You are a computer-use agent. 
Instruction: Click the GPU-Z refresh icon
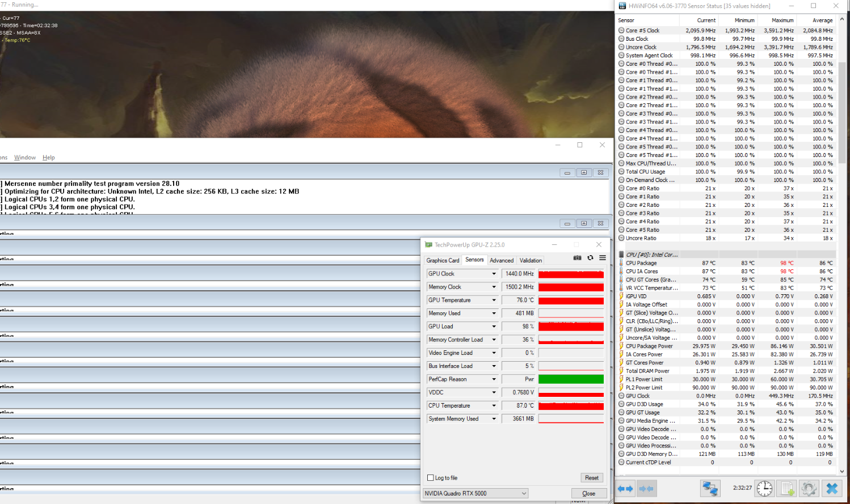pos(590,258)
